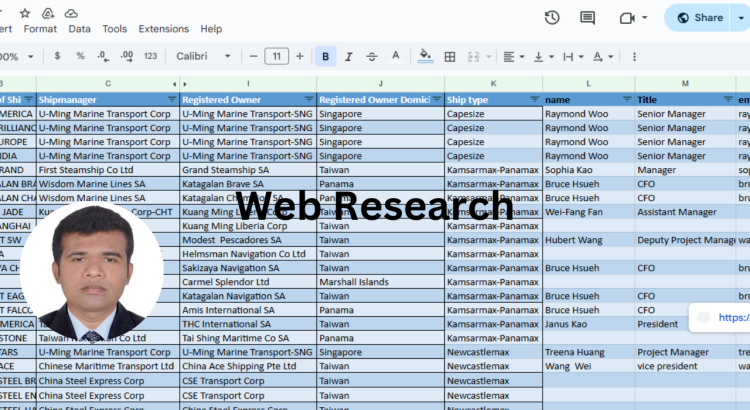This screenshot has height=410, width=750.
Task: Open the Calibri font dropdown
Action: click(203, 56)
